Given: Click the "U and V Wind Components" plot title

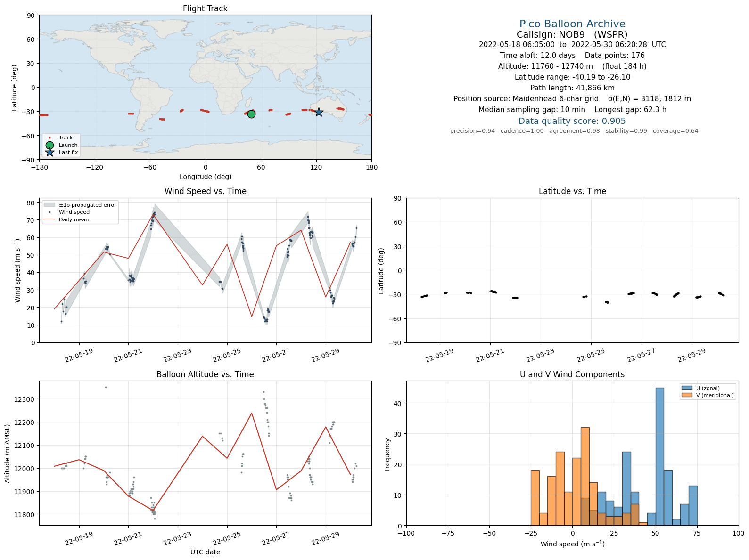Looking at the screenshot, I should coord(572,374).
